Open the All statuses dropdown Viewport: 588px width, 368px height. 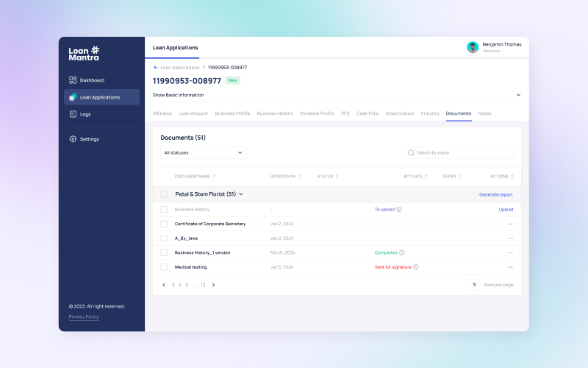click(x=204, y=152)
